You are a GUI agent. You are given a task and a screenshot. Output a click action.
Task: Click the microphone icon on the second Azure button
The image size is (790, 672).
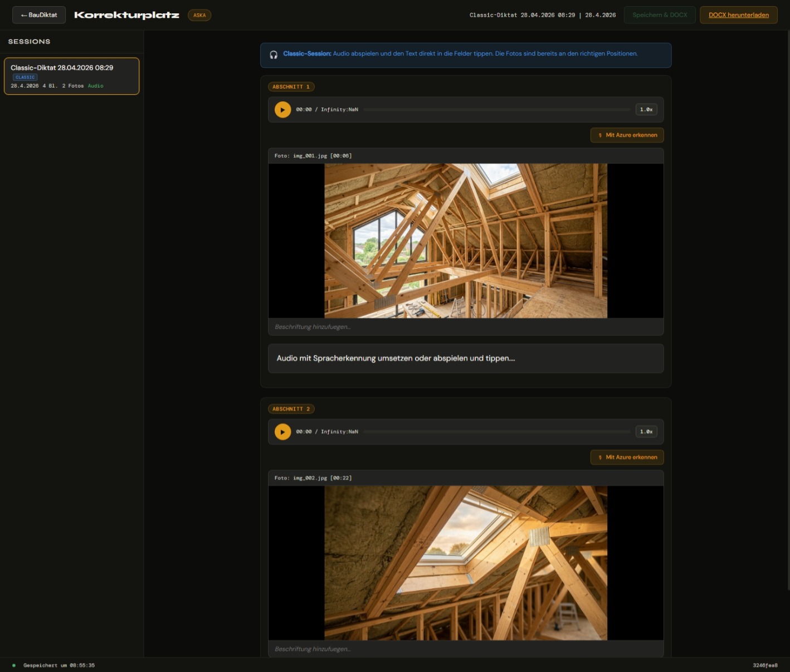600,457
